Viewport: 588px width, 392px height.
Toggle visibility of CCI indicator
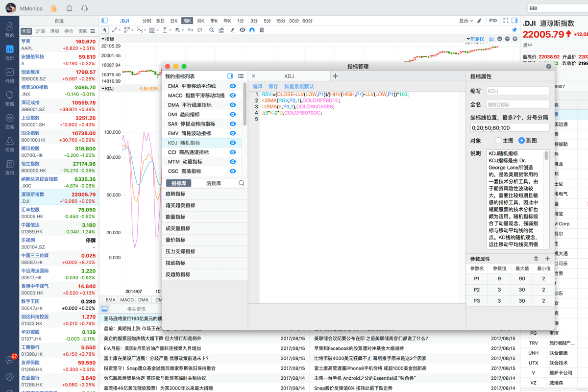[233, 152]
